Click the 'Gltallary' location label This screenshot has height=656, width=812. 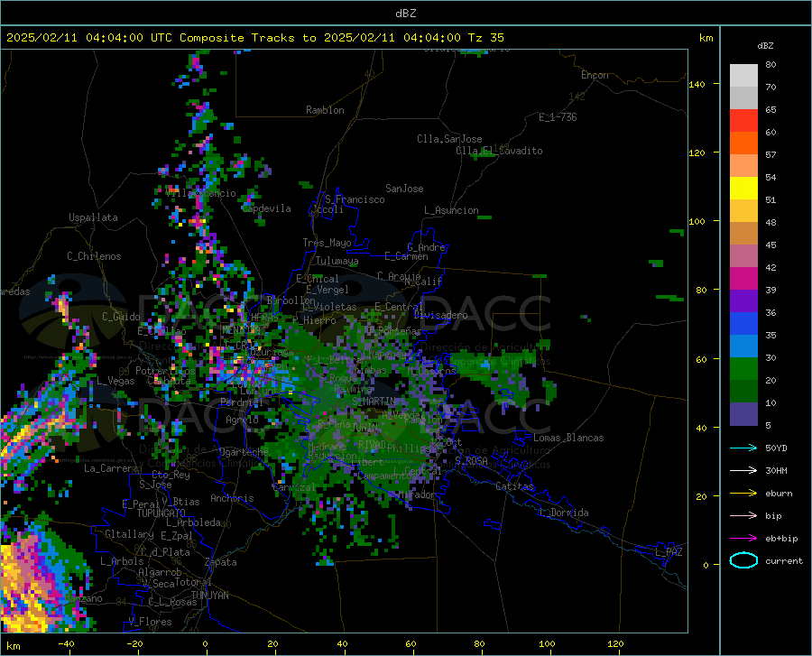(129, 534)
